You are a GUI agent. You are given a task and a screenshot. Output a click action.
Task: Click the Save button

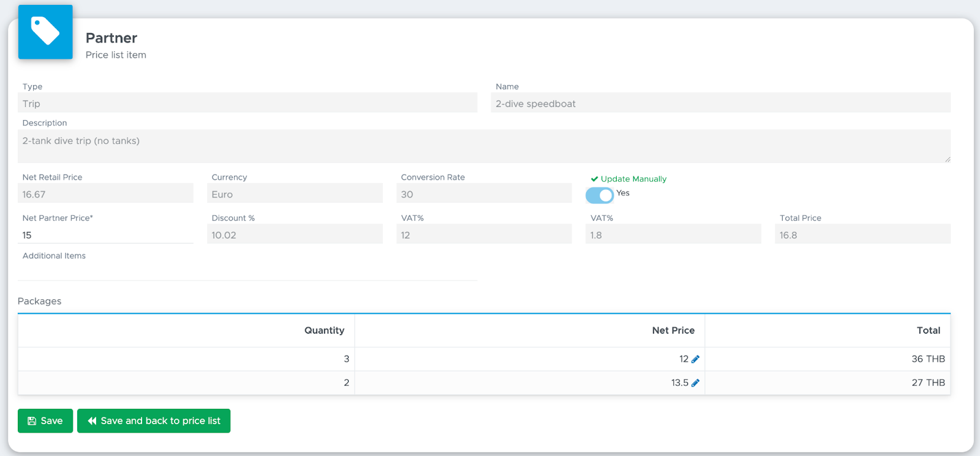tap(45, 421)
